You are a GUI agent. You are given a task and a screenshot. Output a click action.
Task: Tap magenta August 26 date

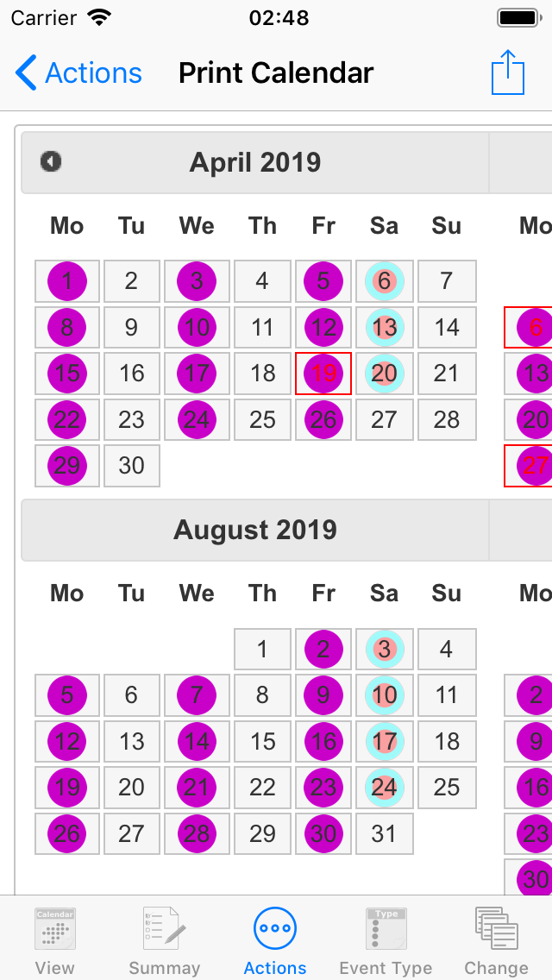[x=67, y=833]
